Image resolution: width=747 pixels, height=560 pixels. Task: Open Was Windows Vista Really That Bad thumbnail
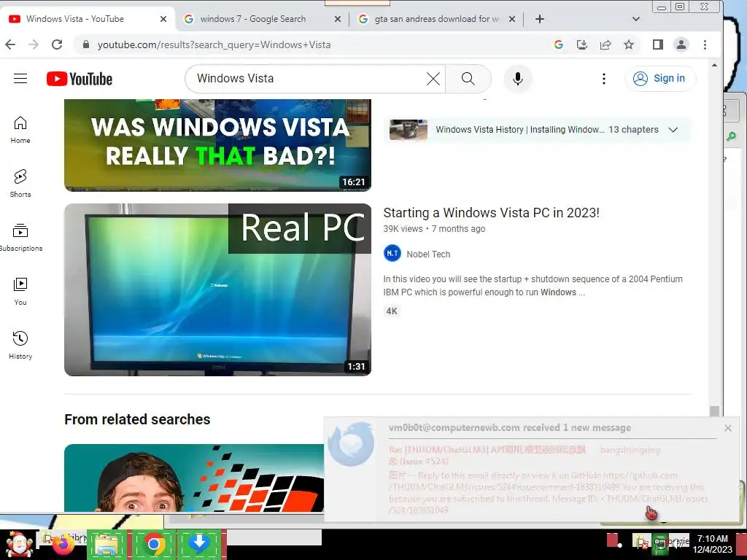pyautogui.click(x=217, y=145)
